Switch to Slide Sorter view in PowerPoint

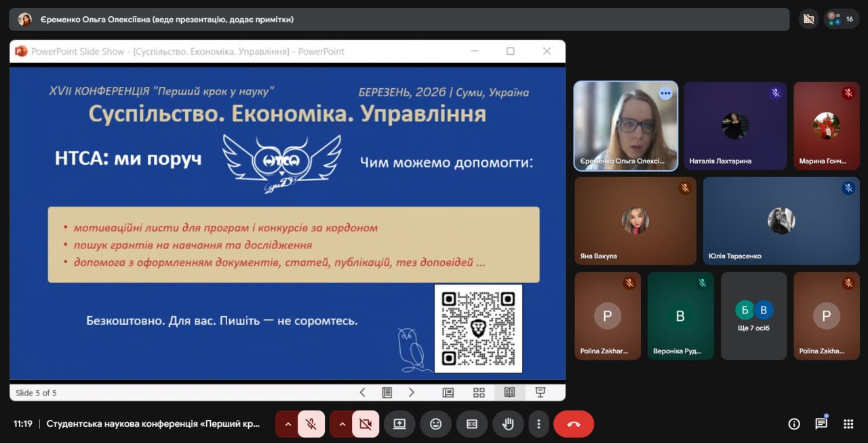point(479,392)
